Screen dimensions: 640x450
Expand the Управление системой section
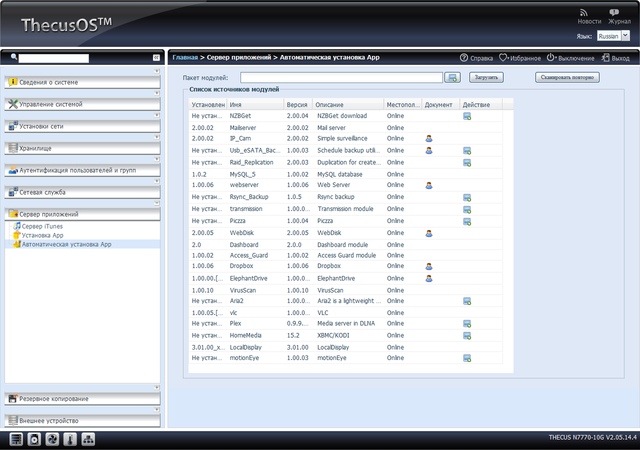click(82, 104)
